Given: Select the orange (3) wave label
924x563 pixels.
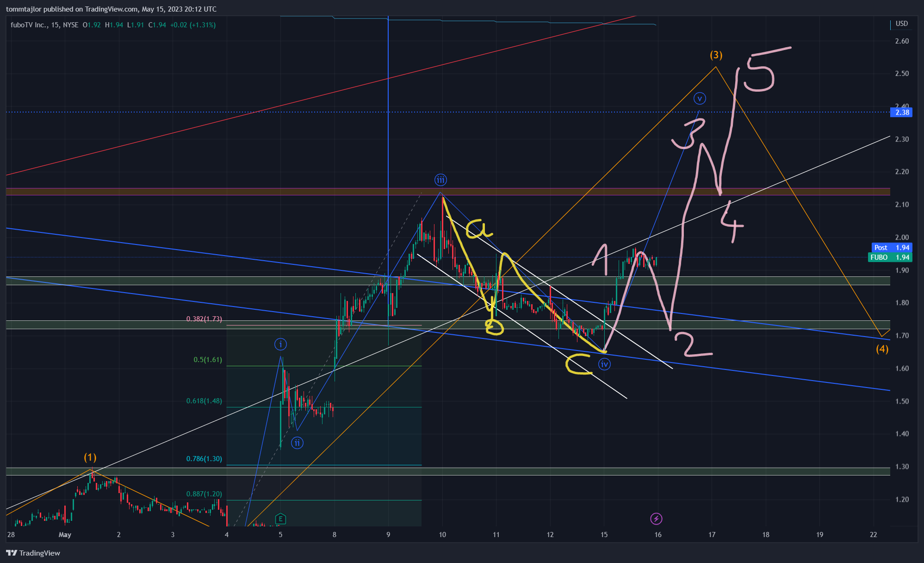Looking at the screenshot, I should tap(716, 55).
